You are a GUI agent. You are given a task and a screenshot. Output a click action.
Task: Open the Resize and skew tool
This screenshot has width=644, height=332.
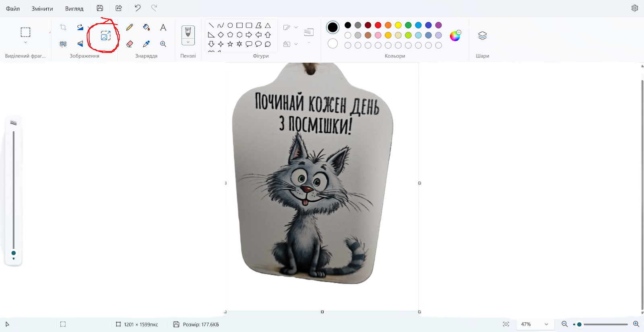pos(105,35)
